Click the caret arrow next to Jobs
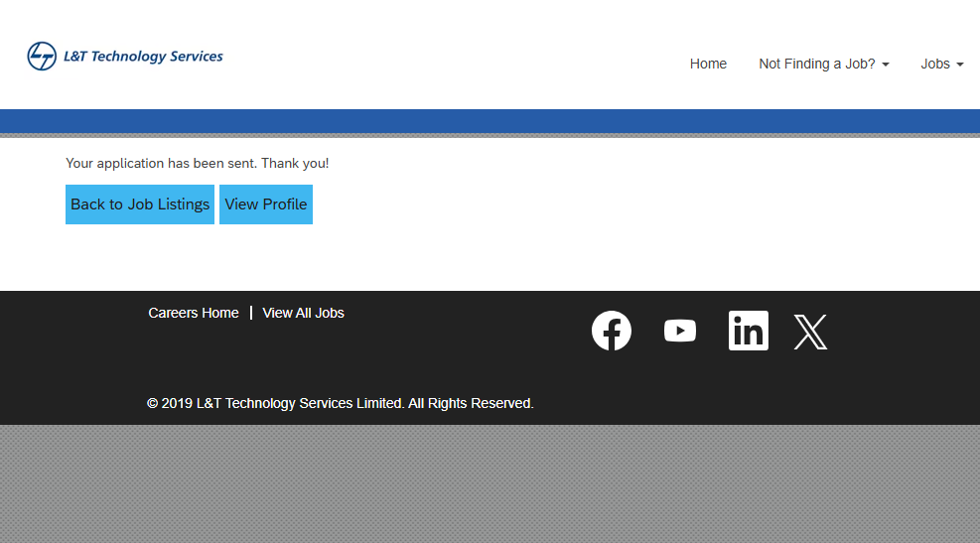980x543 pixels. [x=960, y=65]
